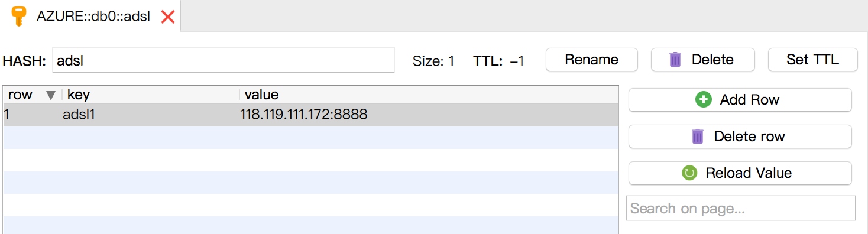Switch to the AZURE::db0::adsl tab label
The image size is (868, 234).
point(93,17)
